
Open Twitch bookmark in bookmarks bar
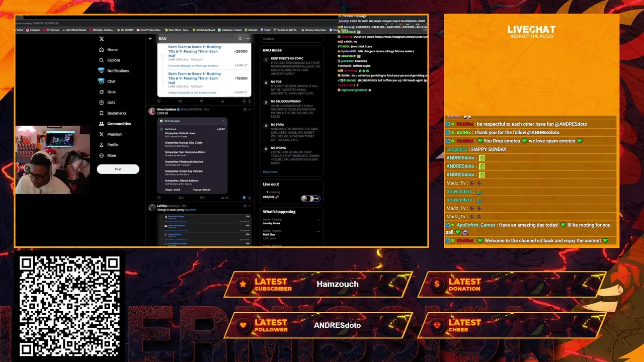click(x=266, y=30)
